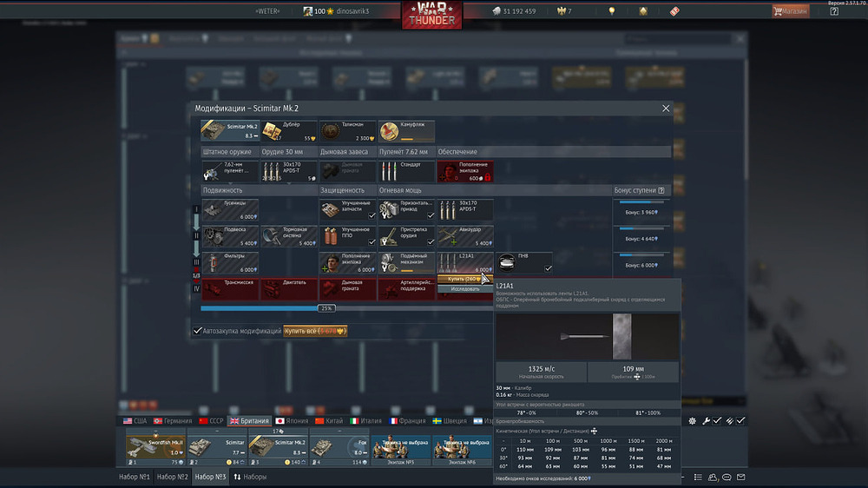Viewport: 868px width, 488px height.
Task: Toggle the checkbox next to the wrench icon
Action: 717,421
